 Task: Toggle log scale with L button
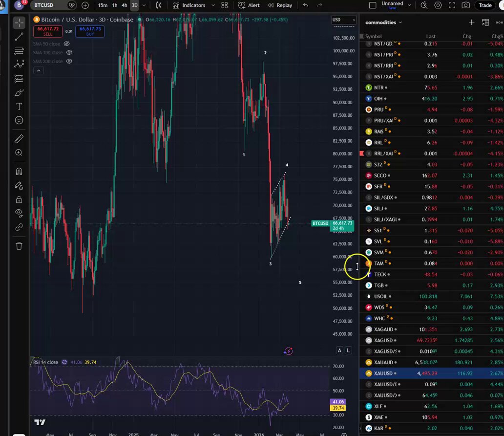click(x=348, y=350)
